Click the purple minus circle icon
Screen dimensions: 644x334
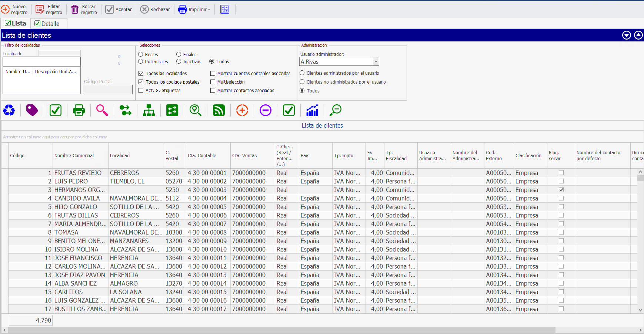[266, 110]
